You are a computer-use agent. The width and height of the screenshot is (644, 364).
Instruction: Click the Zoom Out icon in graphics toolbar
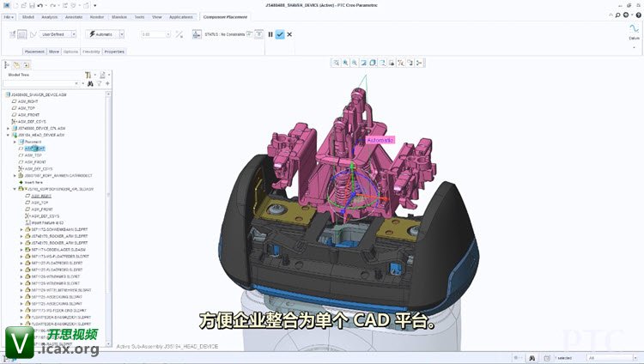(x=354, y=63)
